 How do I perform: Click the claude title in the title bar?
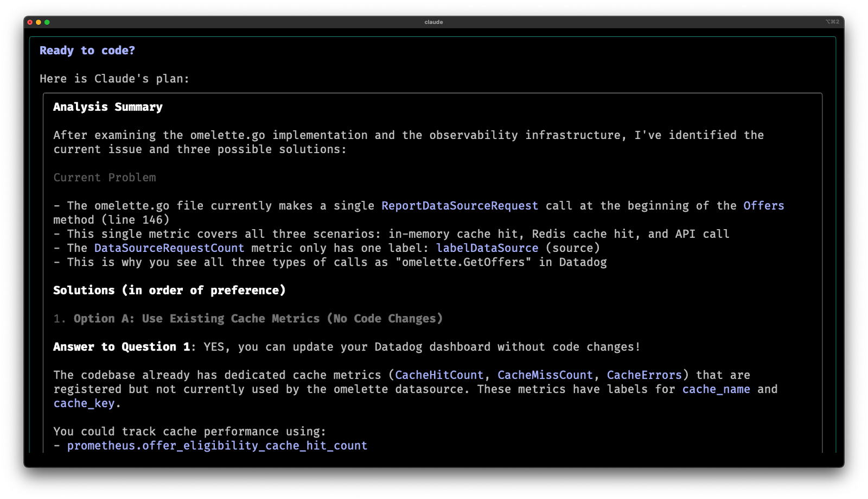[x=433, y=22]
